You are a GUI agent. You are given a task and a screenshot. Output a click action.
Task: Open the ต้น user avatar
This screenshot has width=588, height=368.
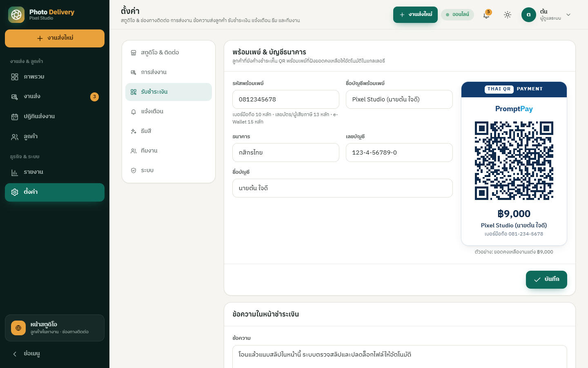(x=528, y=15)
